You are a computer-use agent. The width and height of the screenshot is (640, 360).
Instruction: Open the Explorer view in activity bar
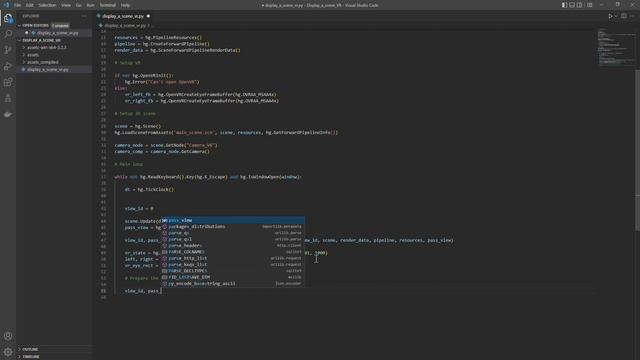pyautogui.click(x=8, y=18)
